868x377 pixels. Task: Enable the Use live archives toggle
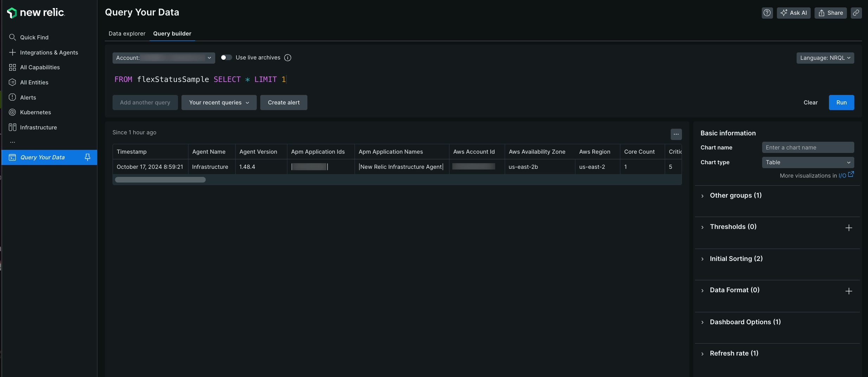(x=226, y=58)
